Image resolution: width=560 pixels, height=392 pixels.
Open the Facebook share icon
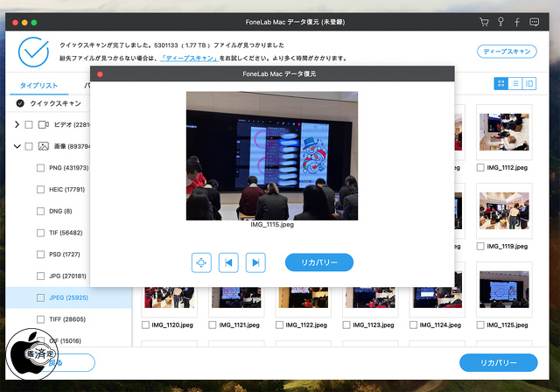[x=517, y=22]
